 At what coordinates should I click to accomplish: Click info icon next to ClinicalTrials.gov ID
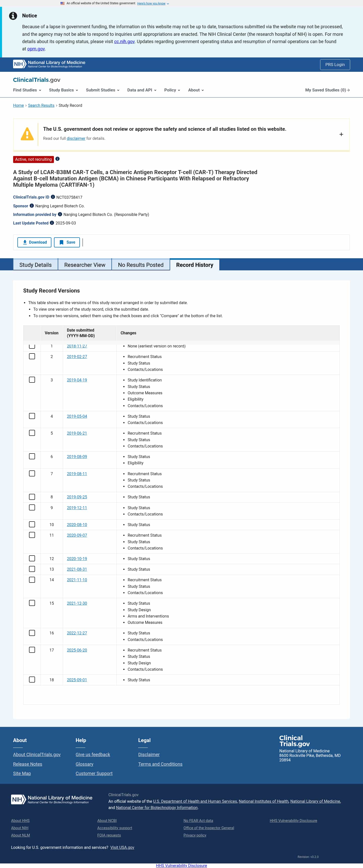point(53,197)
